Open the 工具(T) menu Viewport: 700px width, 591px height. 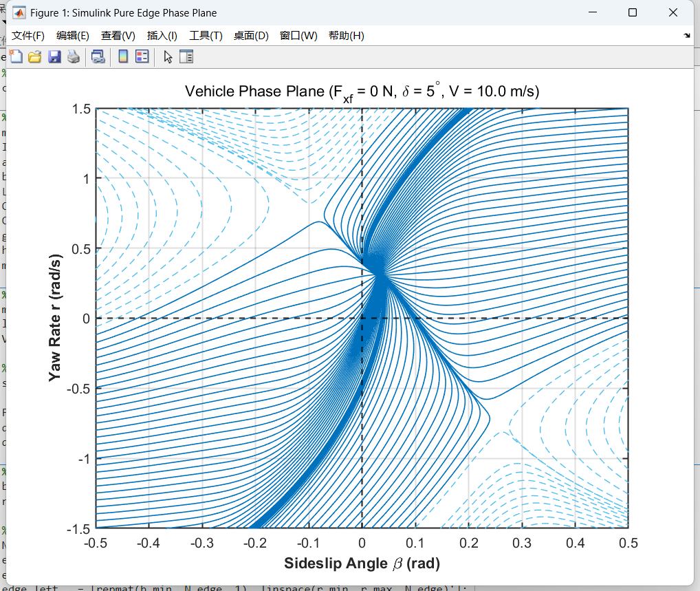(x=206, y=36)
